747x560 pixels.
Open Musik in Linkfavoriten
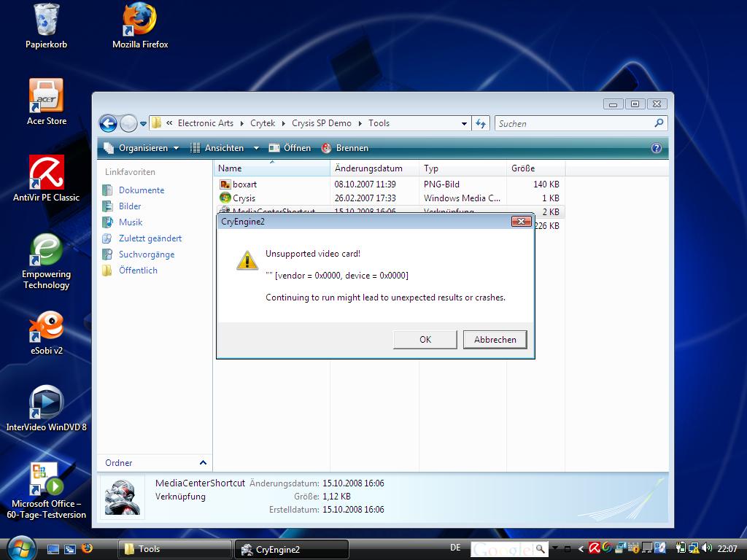[x=123, y=222]
